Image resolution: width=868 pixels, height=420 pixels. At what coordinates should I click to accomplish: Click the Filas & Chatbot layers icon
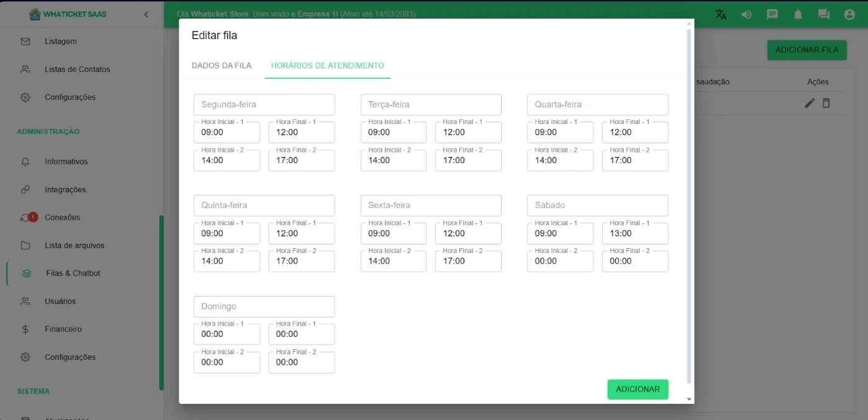coord(26,274)
